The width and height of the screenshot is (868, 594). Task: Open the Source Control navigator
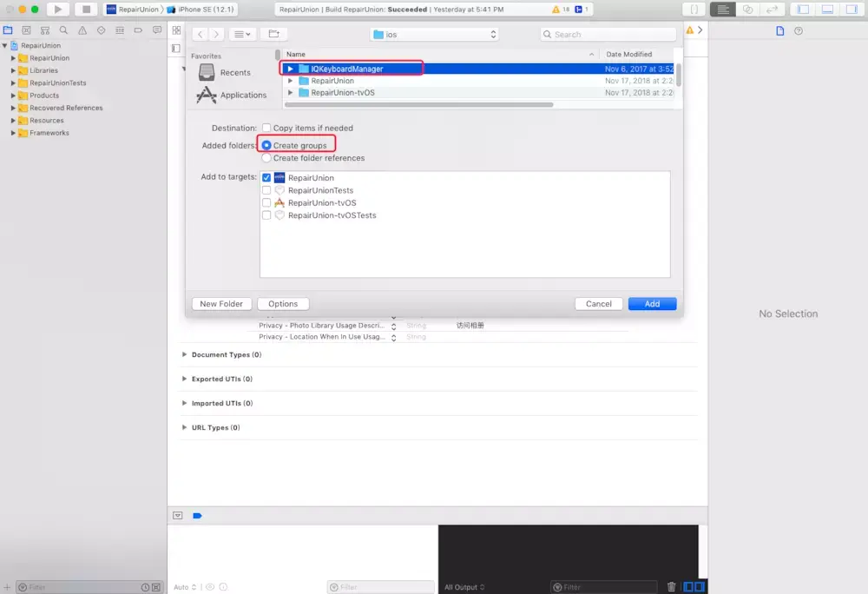pyautogui.click(x=26, y=30)
